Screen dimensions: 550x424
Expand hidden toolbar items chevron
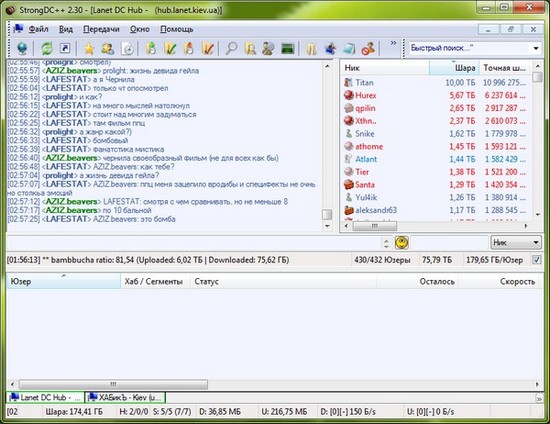[393, 43]
